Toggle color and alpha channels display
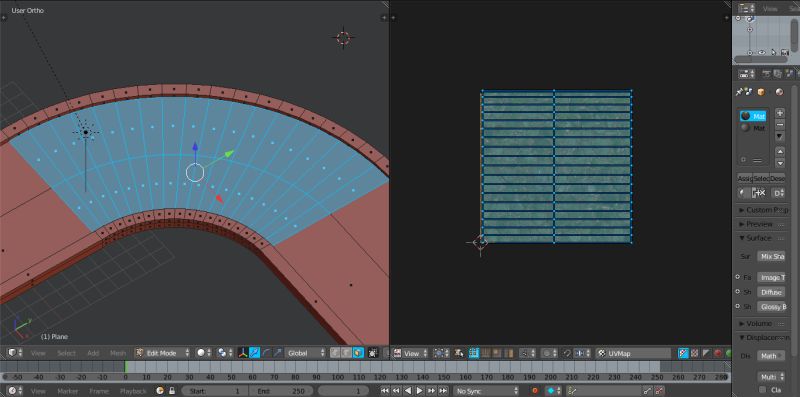 684,353
